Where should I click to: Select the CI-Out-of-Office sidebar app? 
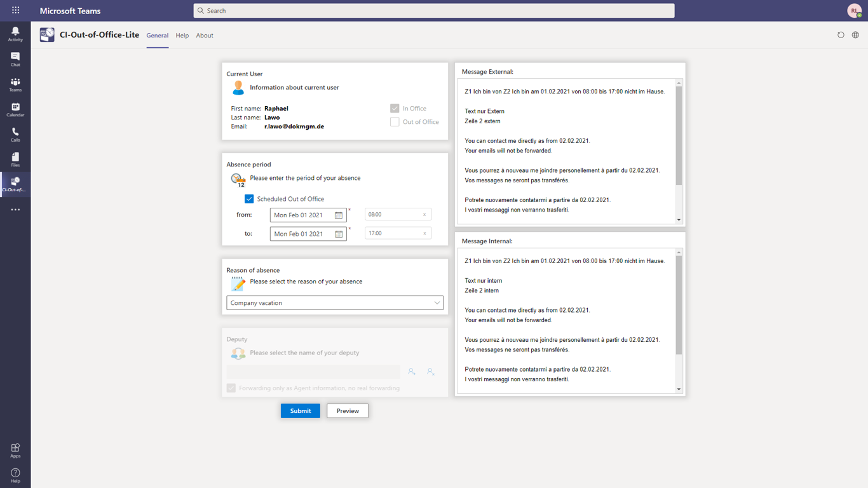(x=15, y=184)
